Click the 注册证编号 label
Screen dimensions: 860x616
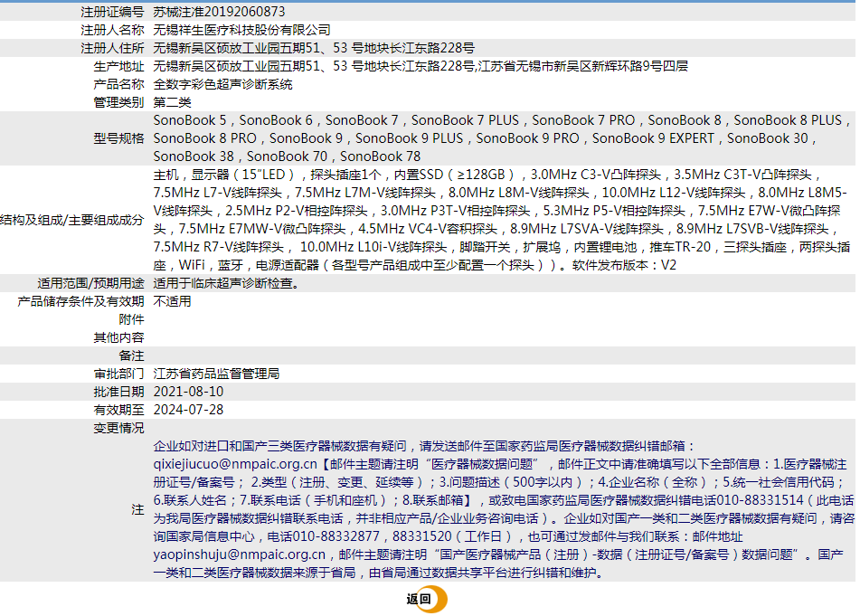coord(112,12)
